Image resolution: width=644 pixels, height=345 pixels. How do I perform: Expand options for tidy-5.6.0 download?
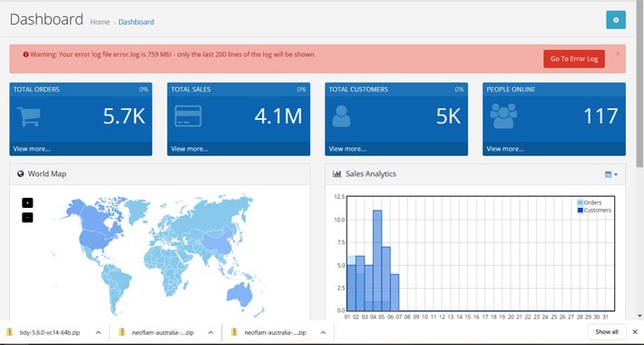pos(98,332)
